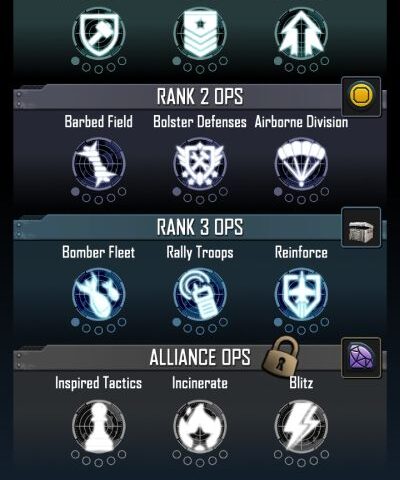Select the Bomber Fleet bombs icon
400x480 pixels.
99,295
